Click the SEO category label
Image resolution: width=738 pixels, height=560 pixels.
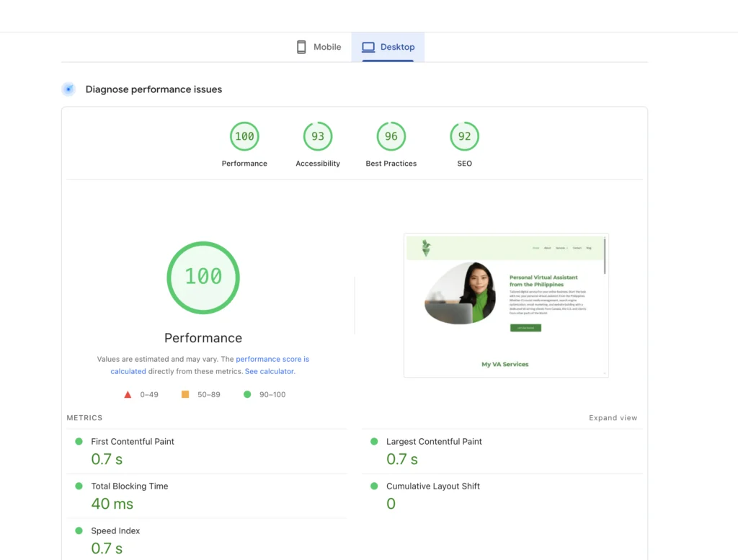pos(465,164)
